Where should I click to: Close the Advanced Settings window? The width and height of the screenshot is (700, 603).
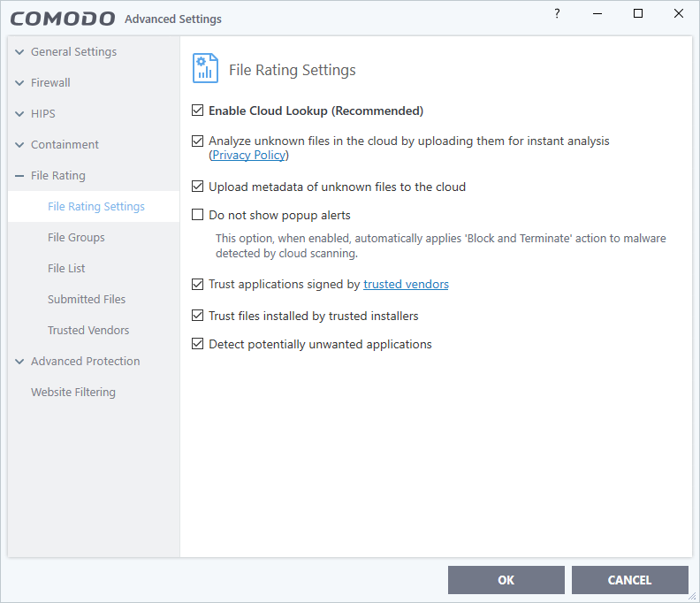pos(679,13)
